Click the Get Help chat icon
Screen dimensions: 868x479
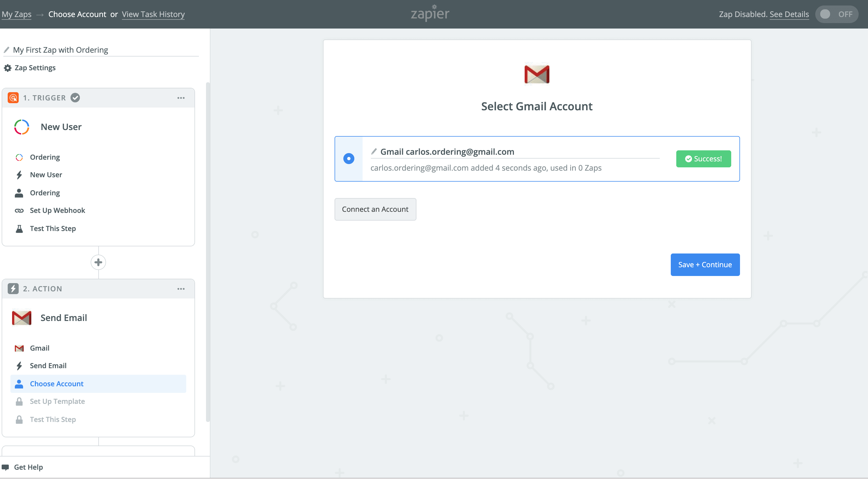[5, 467]
